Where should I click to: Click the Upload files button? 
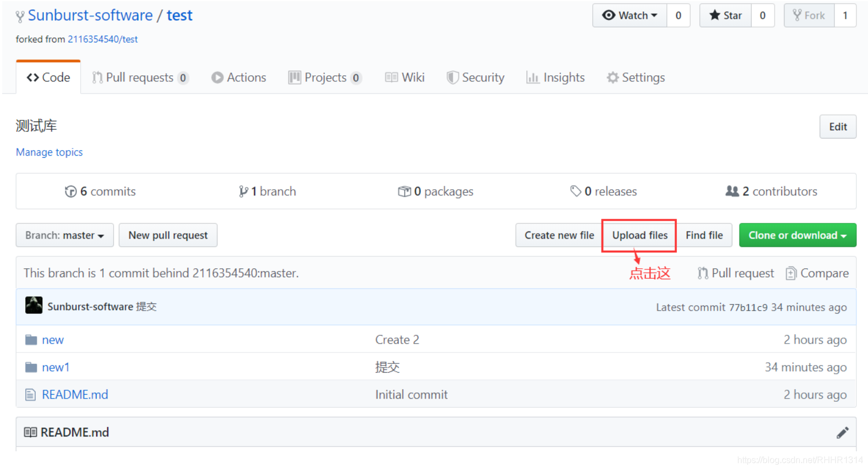click(640, 235)
